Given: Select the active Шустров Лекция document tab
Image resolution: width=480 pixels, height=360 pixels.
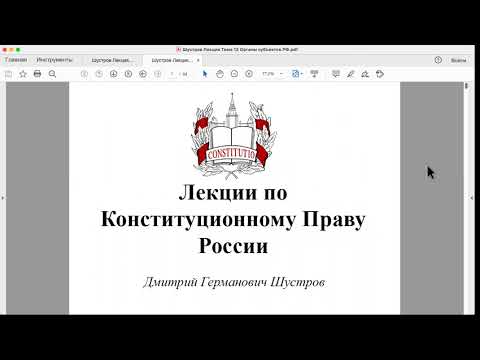Looking at the screenshot, I should [x=172, y=60].
